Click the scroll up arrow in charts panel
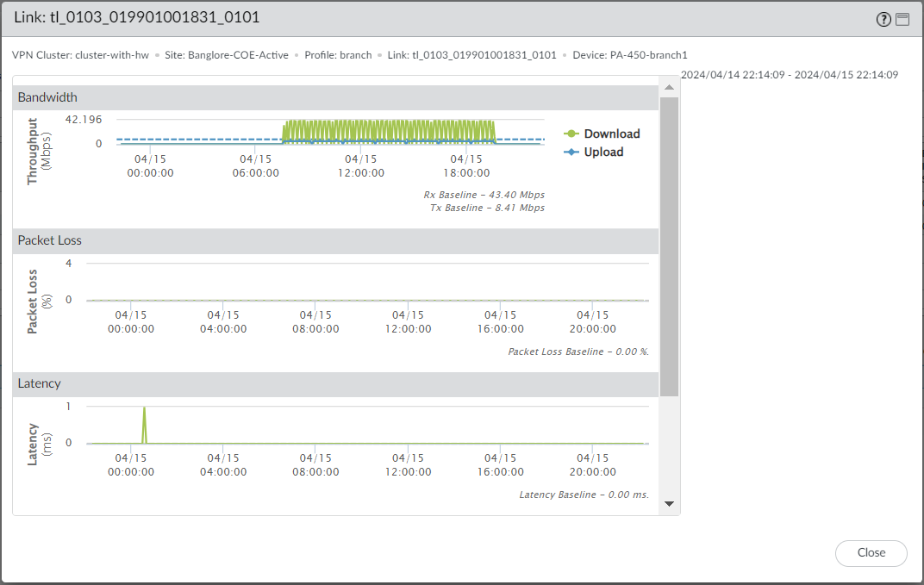 tap(669, 86)
